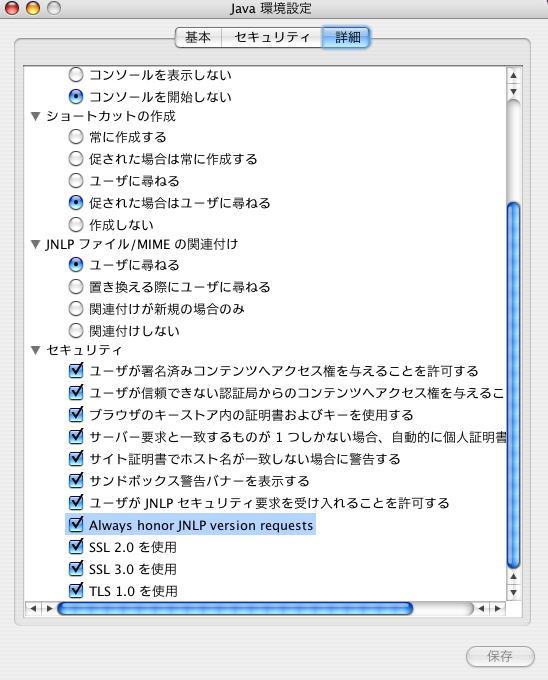Click the 保存 button
This screenshot has width=548, height=680.
click(x=500, y=656)
